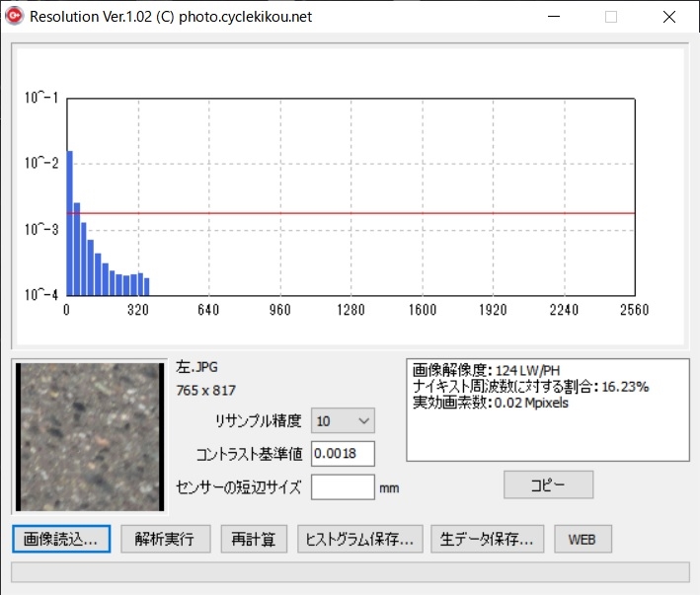Click the コントラスト基準値 input field
The width and height of the screenshot is (700, 595).
343,454
